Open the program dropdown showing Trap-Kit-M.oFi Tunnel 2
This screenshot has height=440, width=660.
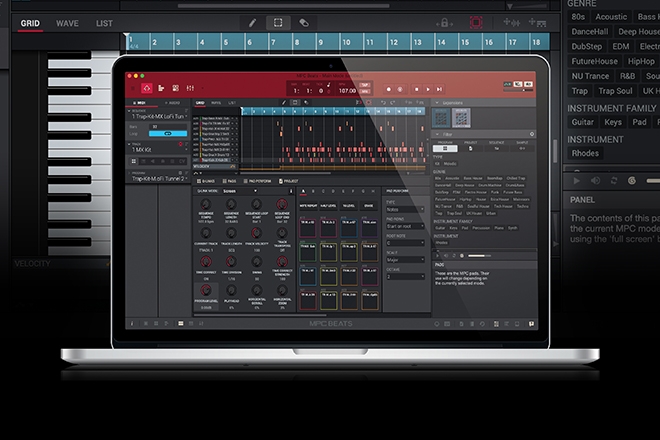pyautogui.click(x=159, y=179)
